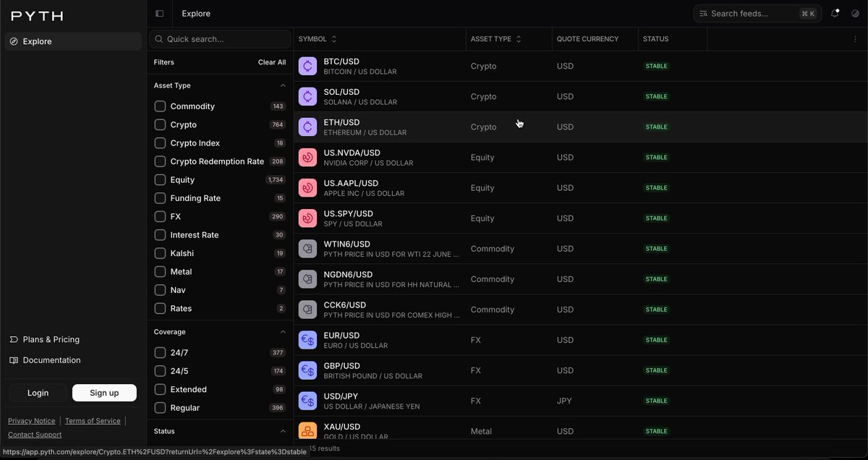Screen dimensions: 868x460
Task: Click the EUR/USD FX icon
Action: point(307,340)
